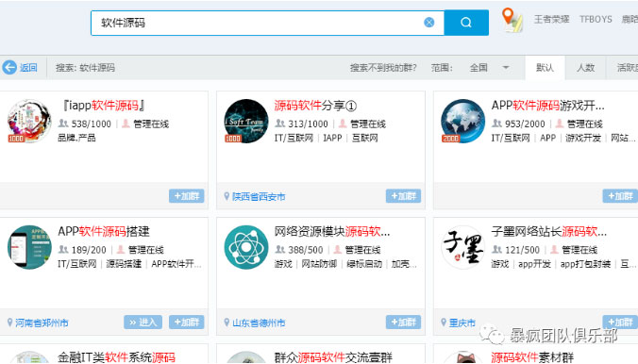Click the 538/1000 member count
The height and width of the screenshot is (364, 638).
point(92,124)
